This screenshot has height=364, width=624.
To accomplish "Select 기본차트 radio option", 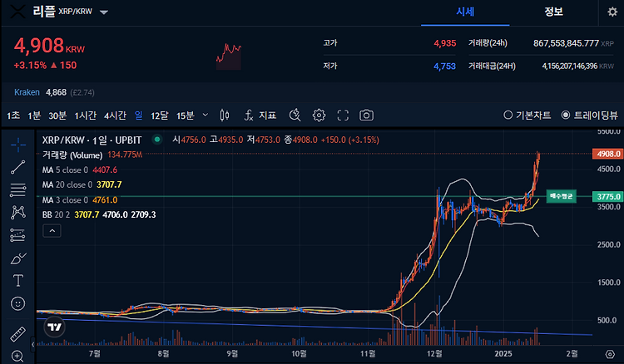I will pyautogui.click(x=527, y=116).
